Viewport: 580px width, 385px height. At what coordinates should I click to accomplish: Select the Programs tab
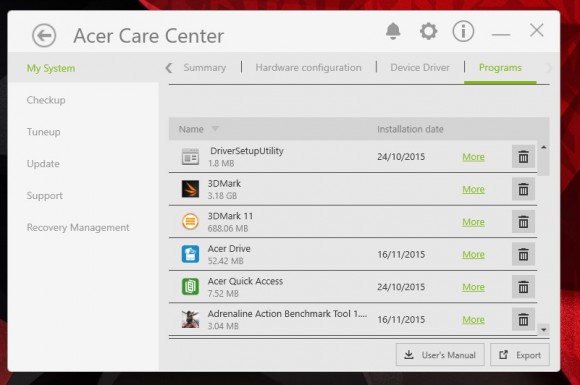500,68
